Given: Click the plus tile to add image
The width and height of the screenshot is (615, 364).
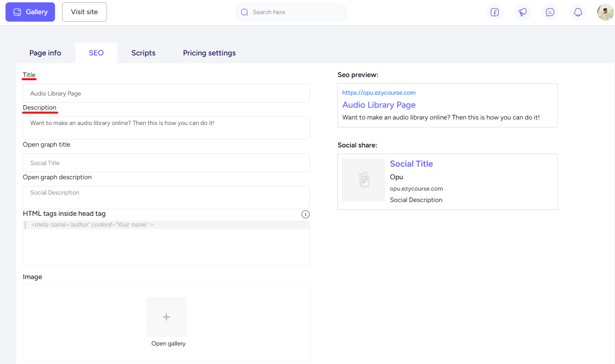Looking at the screenshot, I should point(166,317).
